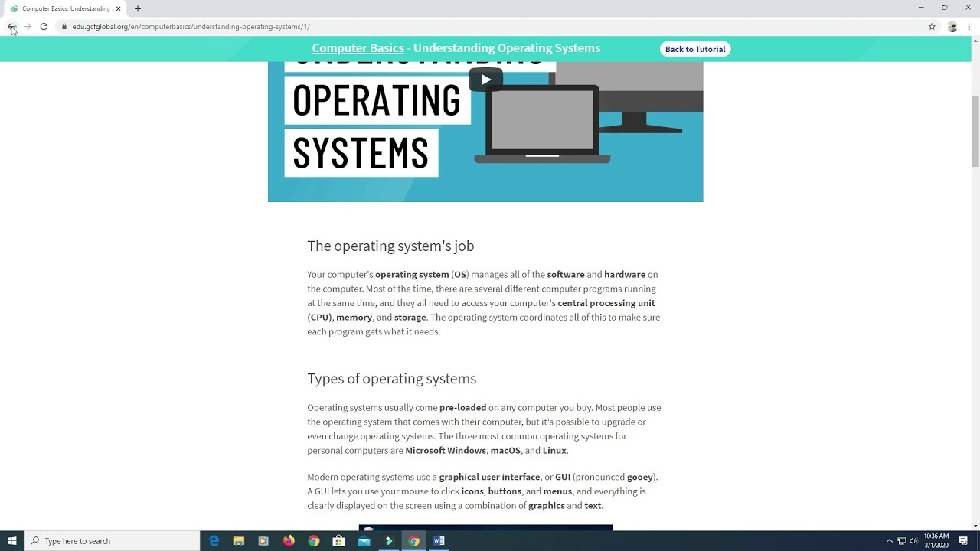Click the "Type here to search" box
Image resolution: width=980 pixels, height=551 pixels.
pyautogui.click(x=113, y=541)
